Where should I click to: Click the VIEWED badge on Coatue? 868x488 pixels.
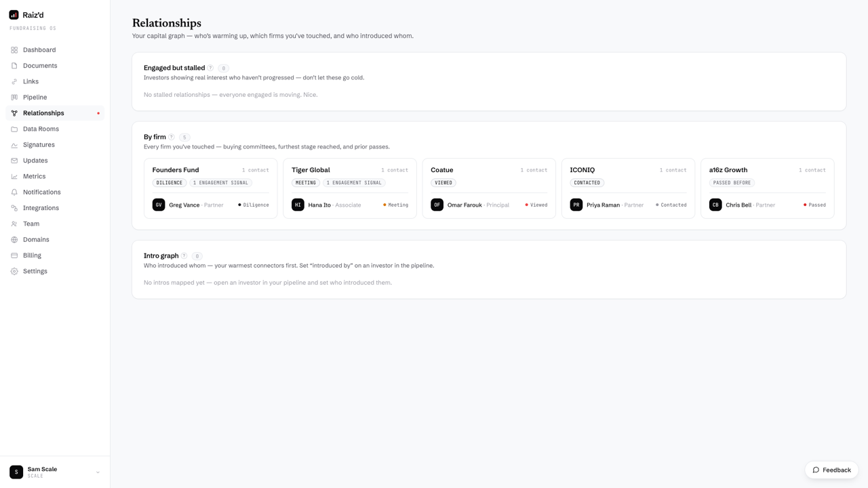[x=443, y=183]
